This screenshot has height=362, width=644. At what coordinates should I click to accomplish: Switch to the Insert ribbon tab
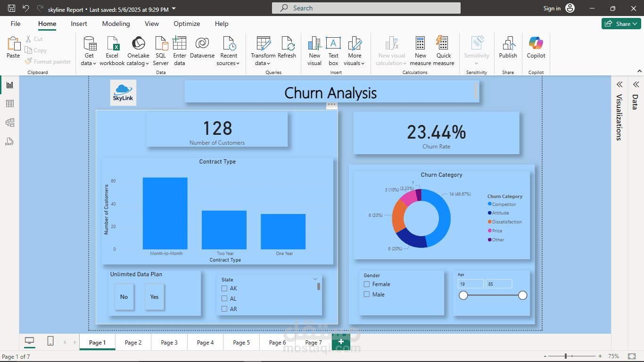pyautogui.click(x=79, y=24)
